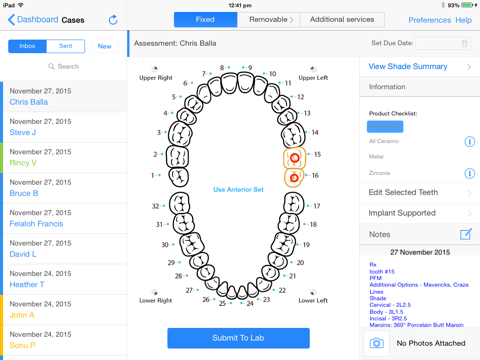This screenshot has width=480, height=360.
Task: Tap the Wi-Fi status icon
Action: 21,5
